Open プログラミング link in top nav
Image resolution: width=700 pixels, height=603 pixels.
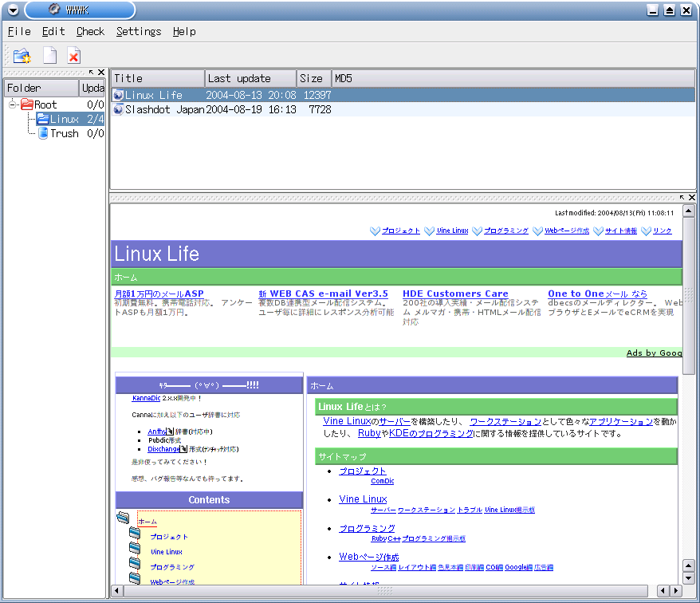click(x=506, y=231)
